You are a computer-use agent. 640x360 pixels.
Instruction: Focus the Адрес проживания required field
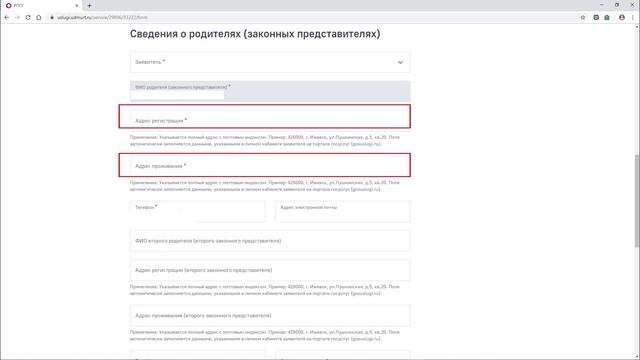[x=270, y=166]
